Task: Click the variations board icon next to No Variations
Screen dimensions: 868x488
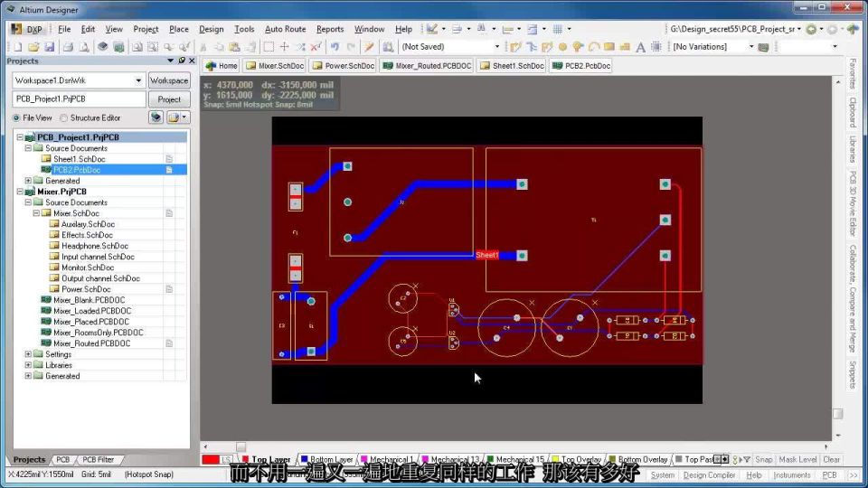Action: 763,47
